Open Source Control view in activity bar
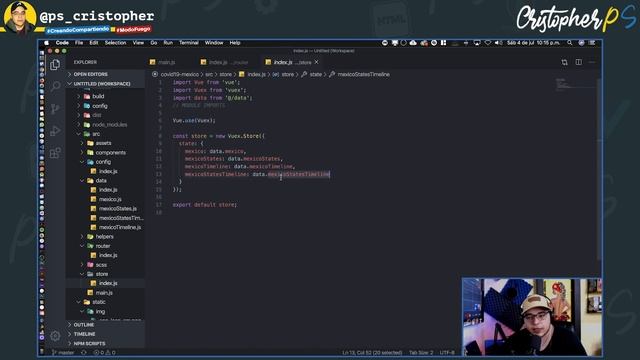This screenshot has width=640, height=360. coord(55,109)
